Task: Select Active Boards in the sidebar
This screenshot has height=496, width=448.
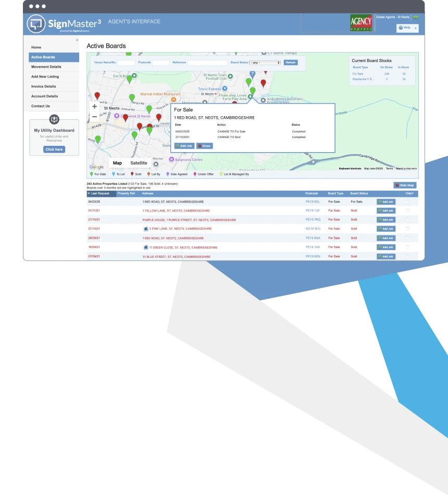Action: click(54, 57)
